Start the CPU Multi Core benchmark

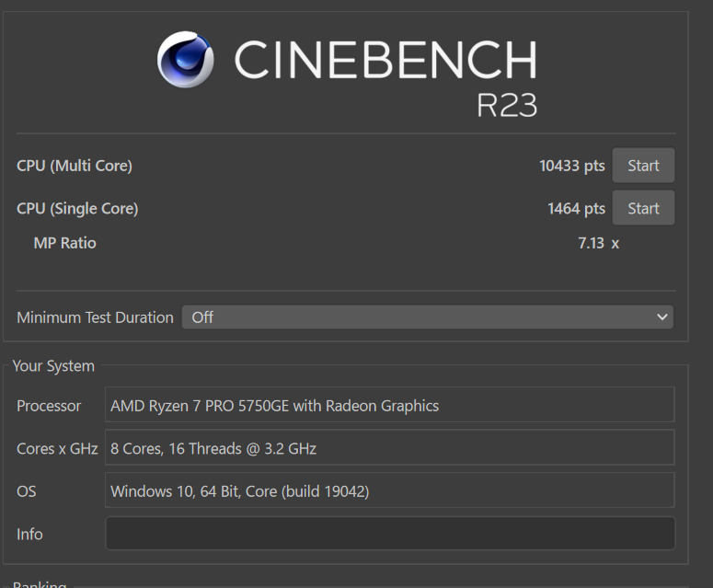point(643,166)
